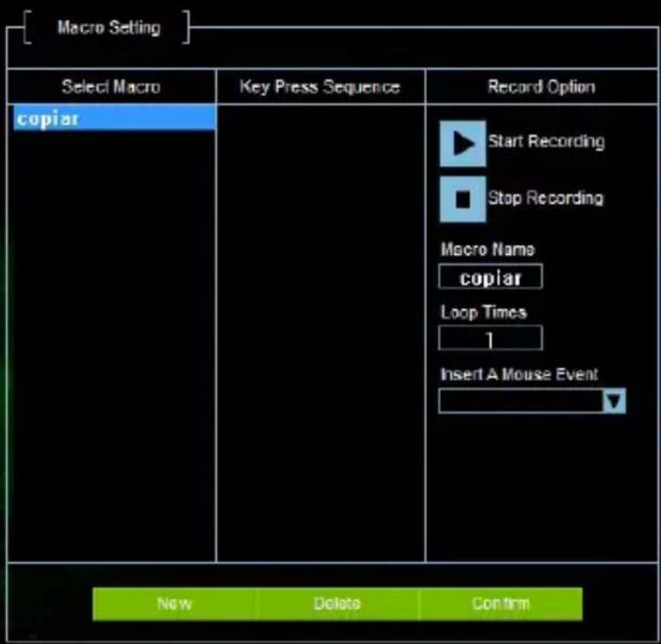Image resolution: width=661 pixels, height=644 pixels.
Task: Click the 'Insert A Mouse Event' label
Action: pos(519,374)
